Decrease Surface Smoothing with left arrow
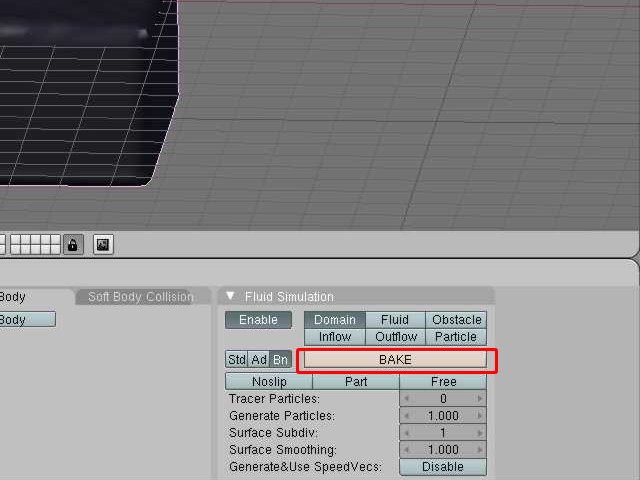 pos(406,450)
